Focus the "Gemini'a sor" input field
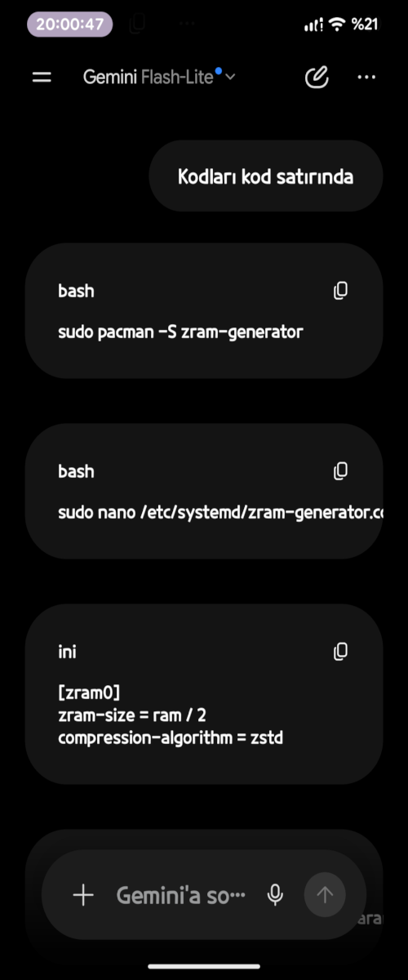This screenshot has height=980, width=408. coord(180,895)
